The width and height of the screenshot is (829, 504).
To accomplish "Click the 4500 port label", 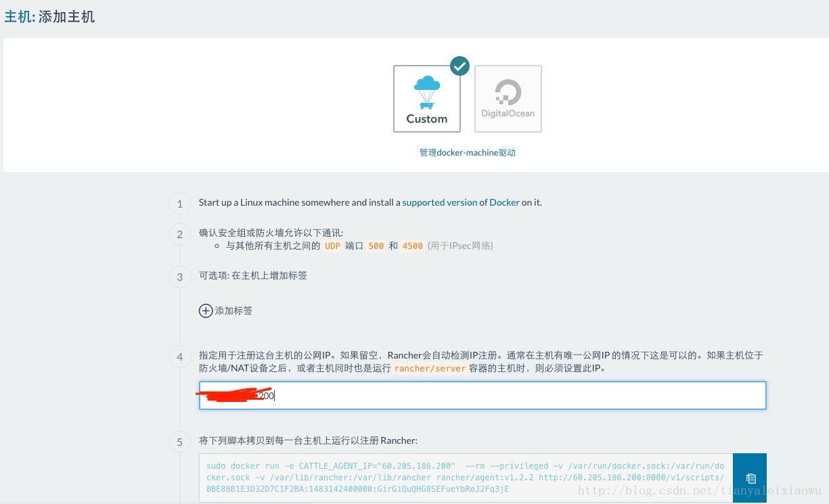I will 412,246.
